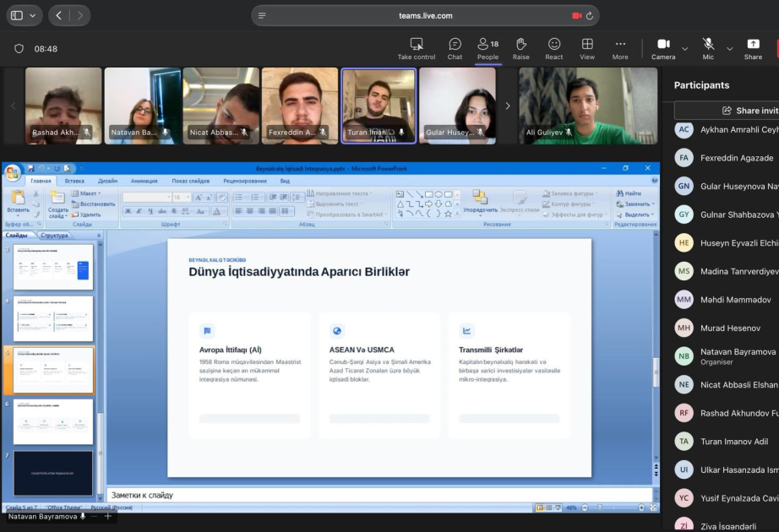779x532 pixels.
Task: Click the Заметки к слайду notes field
Action: click(379, 495)
